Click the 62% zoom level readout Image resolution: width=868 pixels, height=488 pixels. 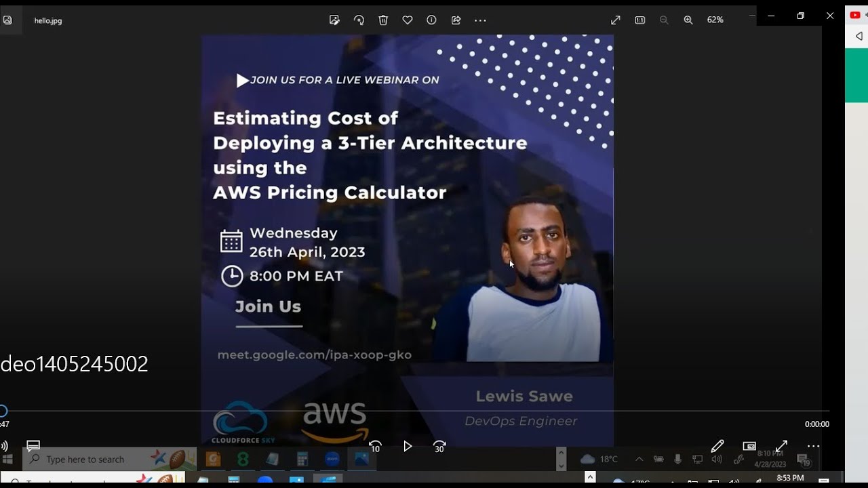(x=715, y=20)
